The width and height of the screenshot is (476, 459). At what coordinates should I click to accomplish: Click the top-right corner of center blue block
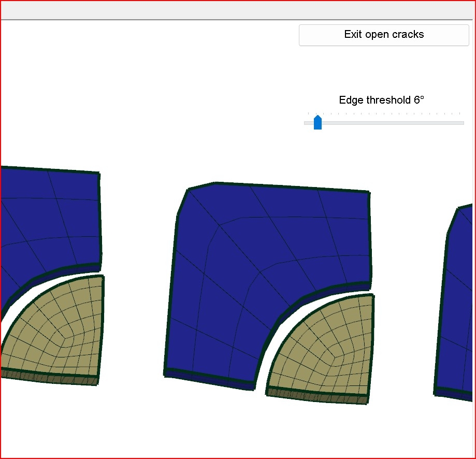click(x=368, y=193)
